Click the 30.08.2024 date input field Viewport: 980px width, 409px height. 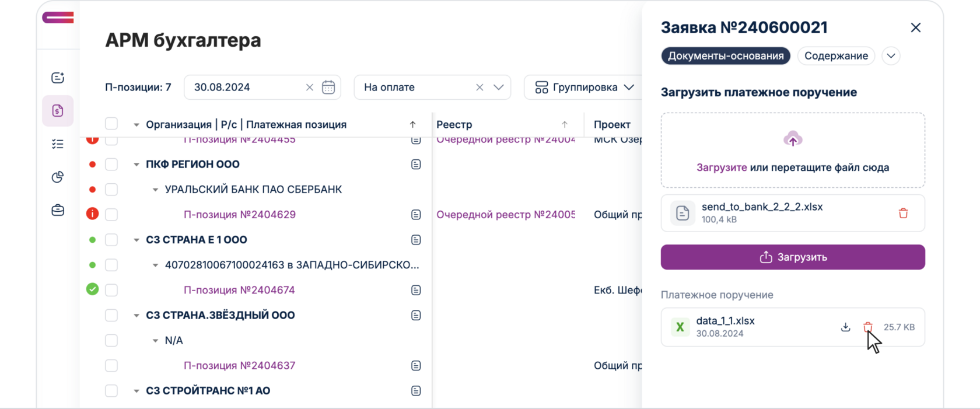pyautogui.click(x=245, y=88)
